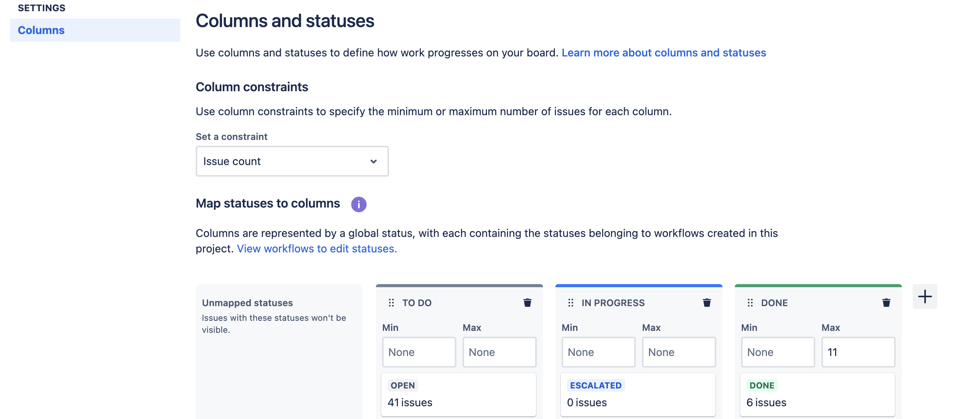Click the Max field showing 11 under DONE

(x=858, y=352)
